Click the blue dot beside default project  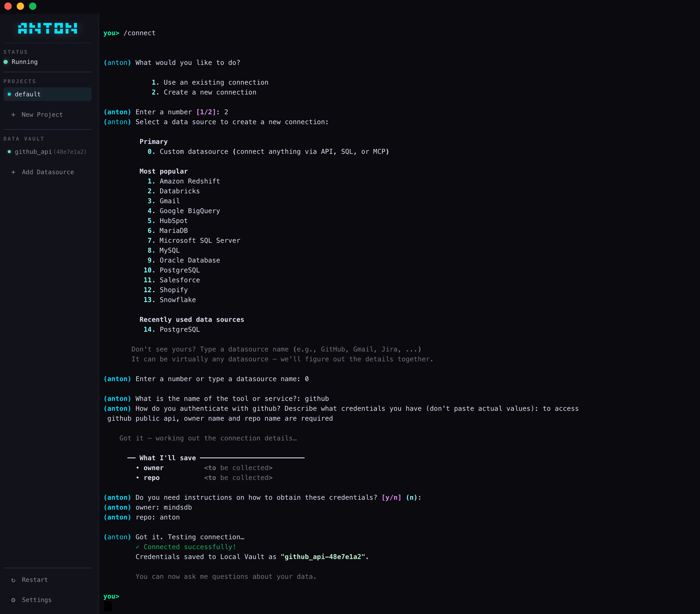(9, 94)
